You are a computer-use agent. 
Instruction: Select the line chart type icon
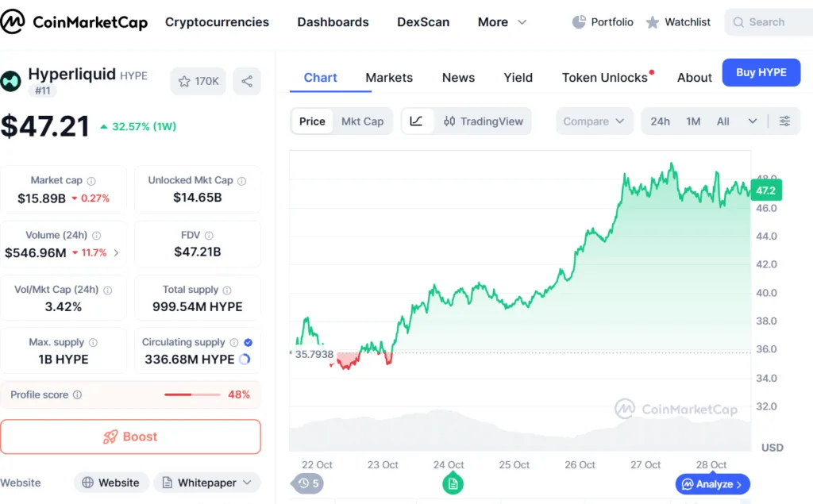417,121
